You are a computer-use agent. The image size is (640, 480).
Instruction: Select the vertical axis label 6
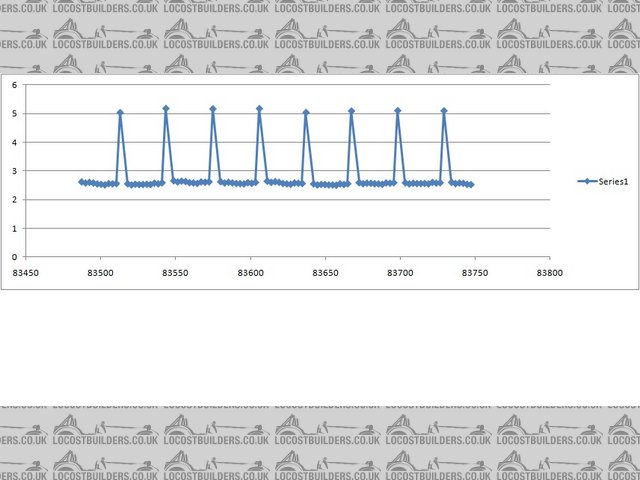[14, 85]
